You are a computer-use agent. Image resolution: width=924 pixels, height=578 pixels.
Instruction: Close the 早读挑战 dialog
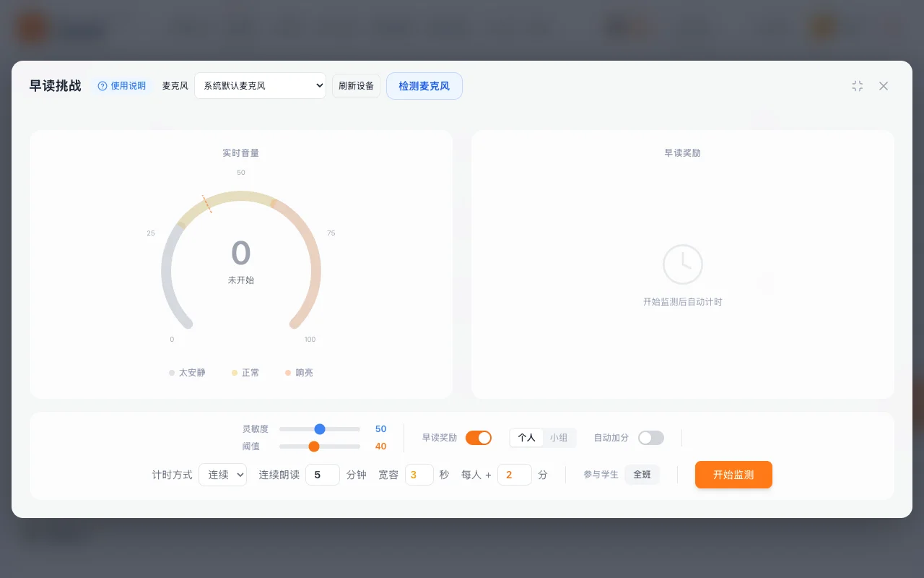click(x=884, y=86)
